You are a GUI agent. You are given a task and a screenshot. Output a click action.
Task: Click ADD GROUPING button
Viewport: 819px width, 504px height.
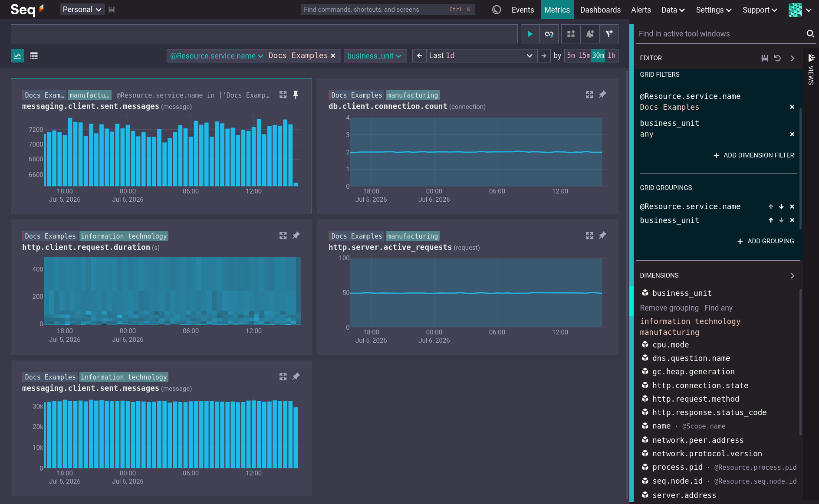[x=766, y=241]
